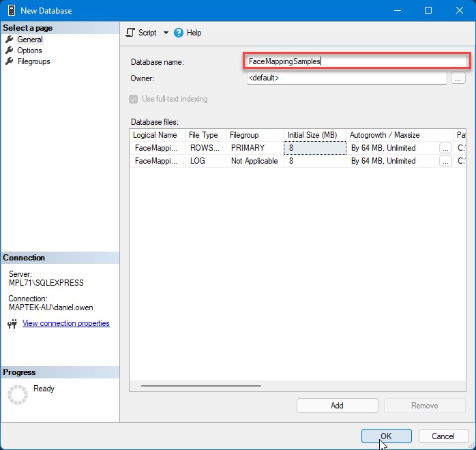Open autogrowth settings for ROWS file

click(445, 148)
